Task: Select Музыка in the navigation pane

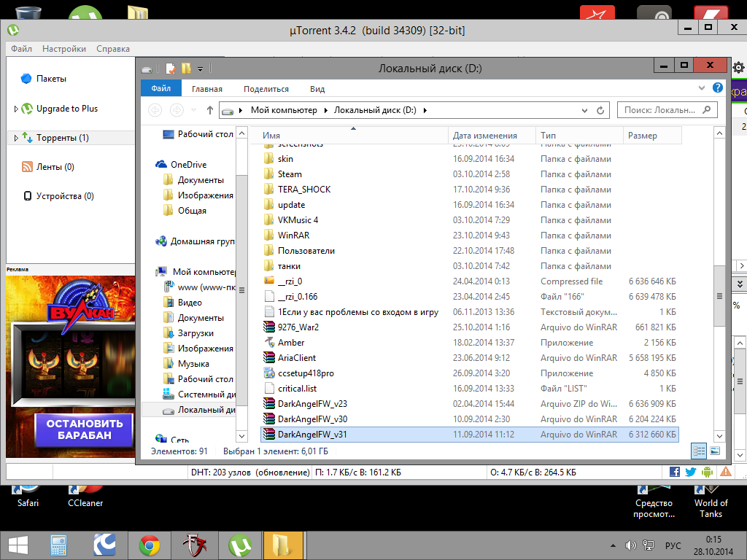Action: click(x=193, y=364)
